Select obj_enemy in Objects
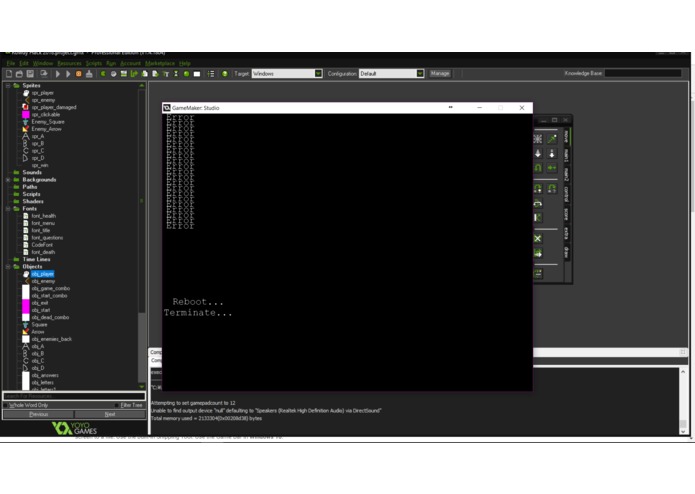This screenshot has width=695, height=494. [43, 281]
